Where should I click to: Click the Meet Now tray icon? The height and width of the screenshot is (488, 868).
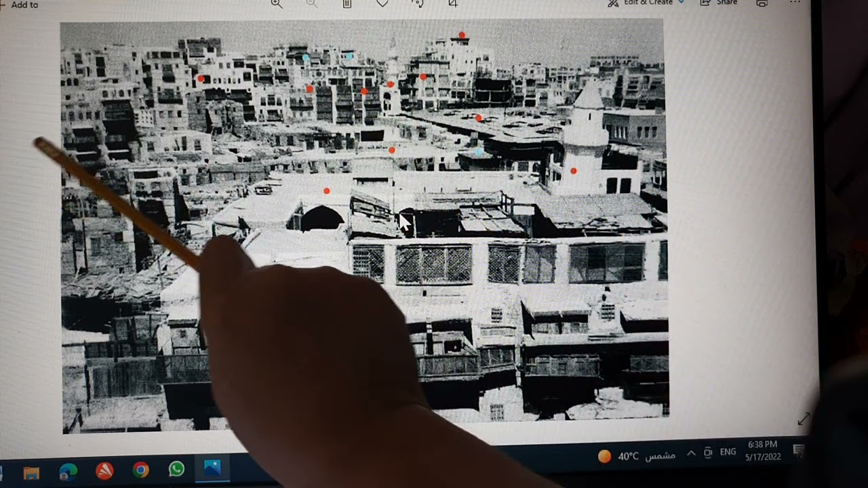[x=707, y=453]
